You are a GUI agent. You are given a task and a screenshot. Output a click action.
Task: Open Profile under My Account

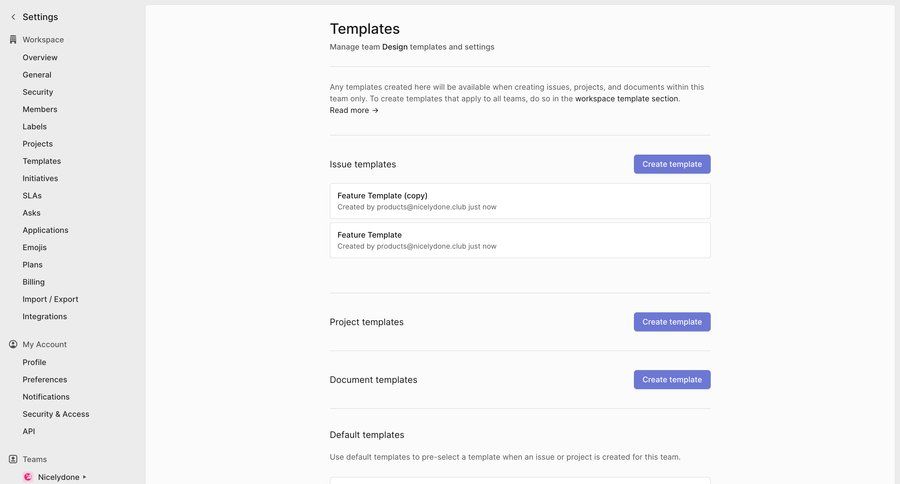[x=34, y=362]
